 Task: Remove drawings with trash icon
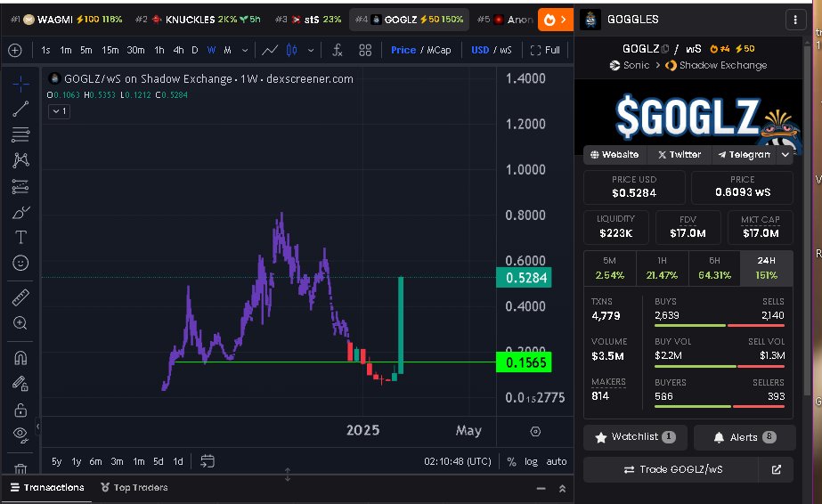pos(20,468)
